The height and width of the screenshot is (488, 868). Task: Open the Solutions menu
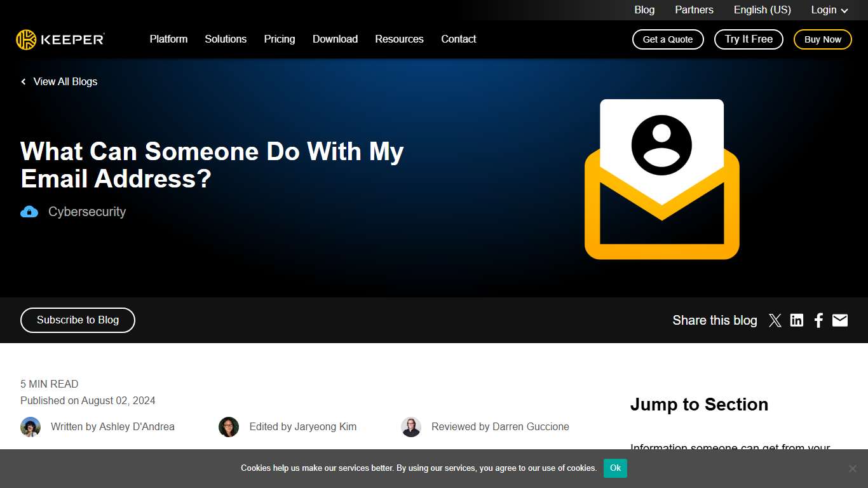226,39
